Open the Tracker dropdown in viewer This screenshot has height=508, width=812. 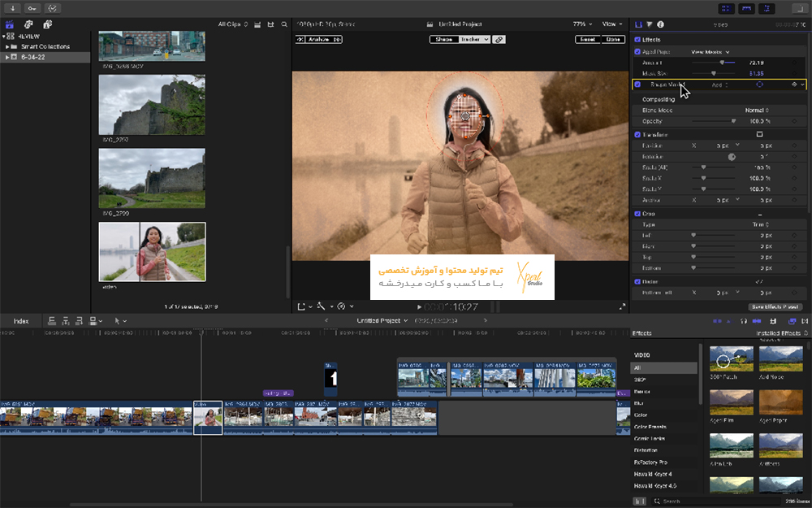475,39
